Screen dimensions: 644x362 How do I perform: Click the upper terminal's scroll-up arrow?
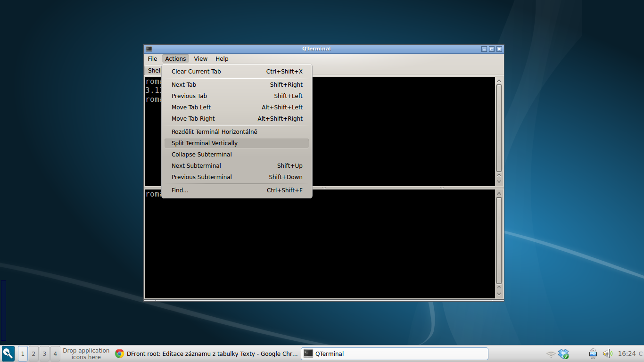coord(498,80)
